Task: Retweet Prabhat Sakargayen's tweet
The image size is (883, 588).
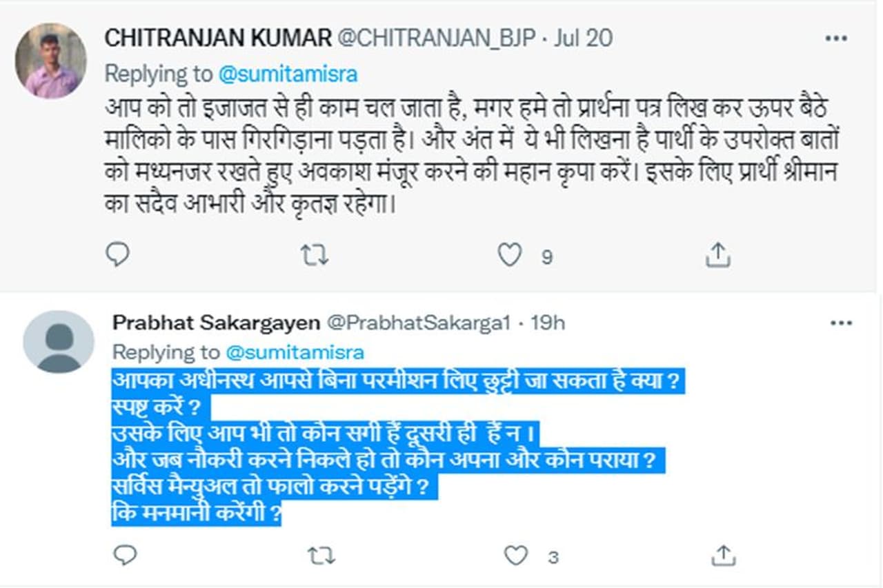Action: click(322, 555)
